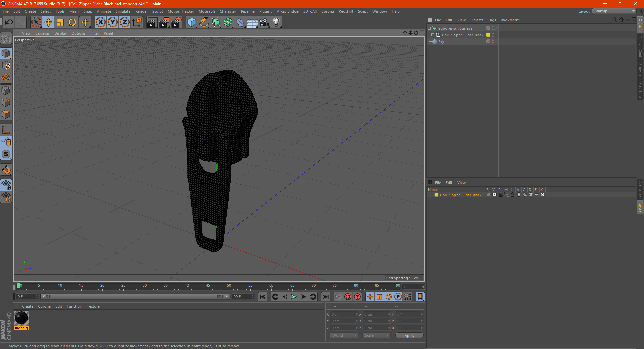Open the MoGraph array objects icon

pyautogui.click(x=228, y=22)
